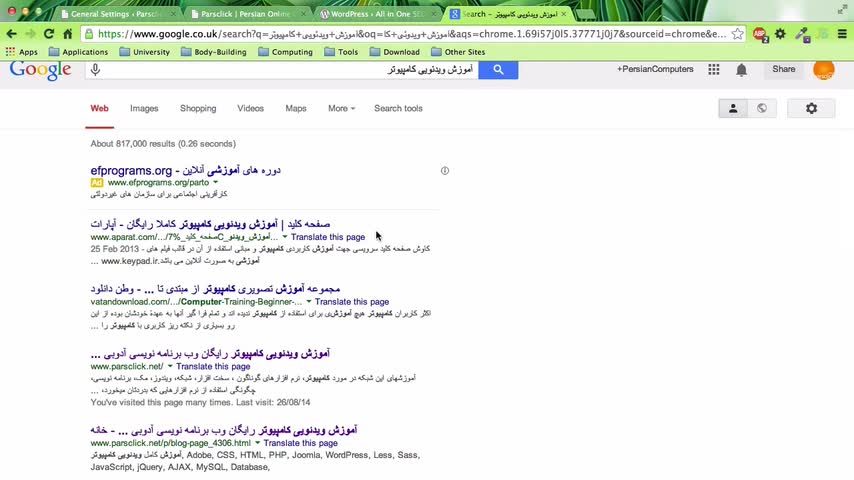Reload the current page

pyautogui.click(x=48, y=34)
